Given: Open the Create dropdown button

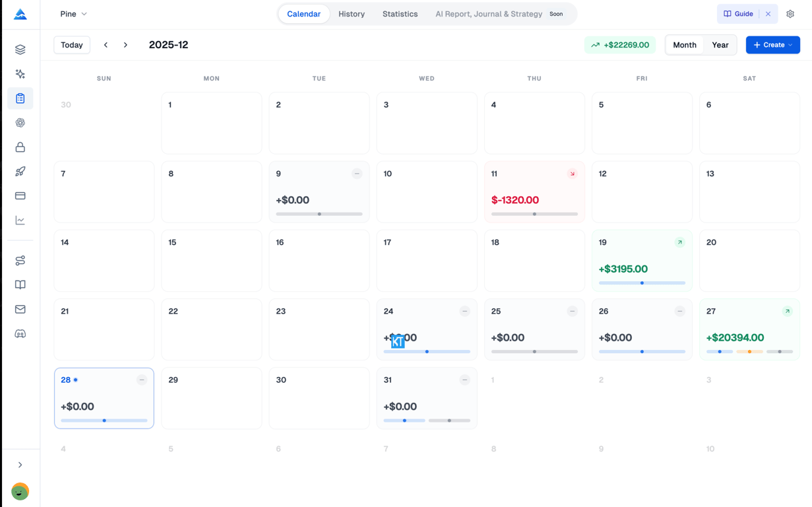Looking at the screenshot, I should click(x=772, y=45).
